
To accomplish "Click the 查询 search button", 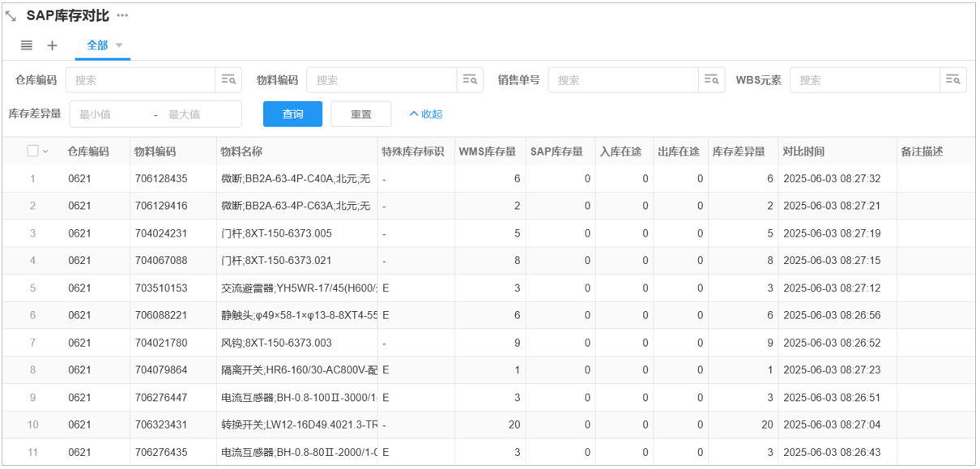I will click(292, 114).
